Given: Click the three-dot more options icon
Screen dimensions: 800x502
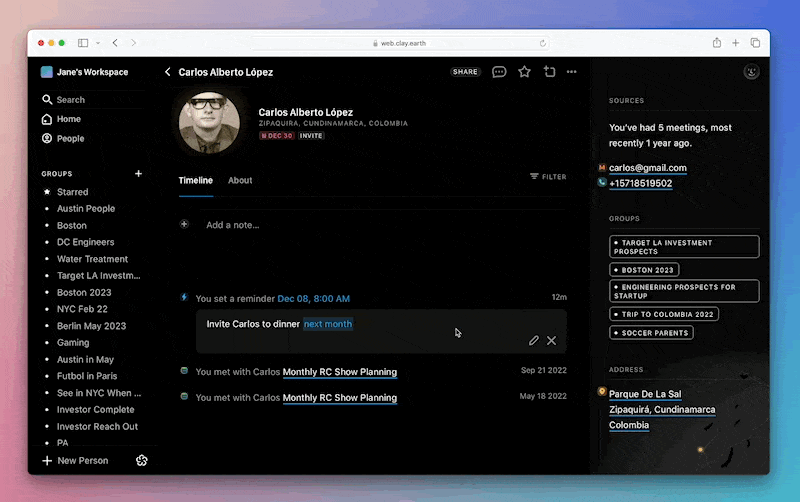Looking at the screenshot, I should coord(571,72).
